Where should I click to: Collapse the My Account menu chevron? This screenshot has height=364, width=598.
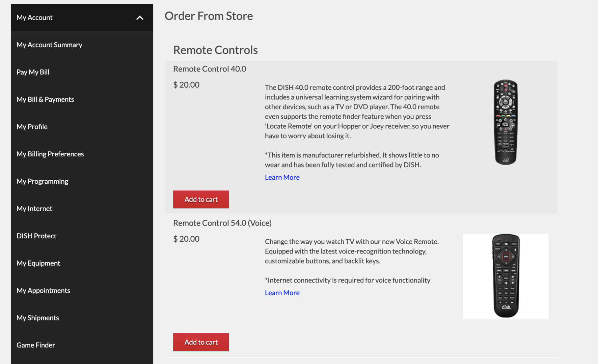pos(140,18)
